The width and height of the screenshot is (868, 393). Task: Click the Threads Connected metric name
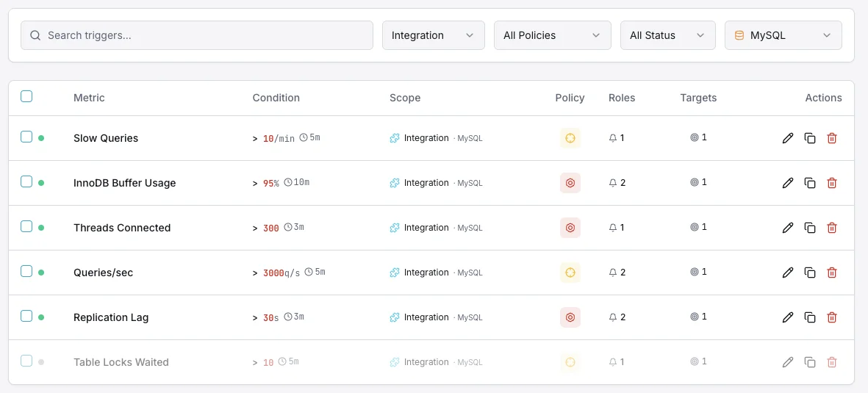tap(122, 228)
